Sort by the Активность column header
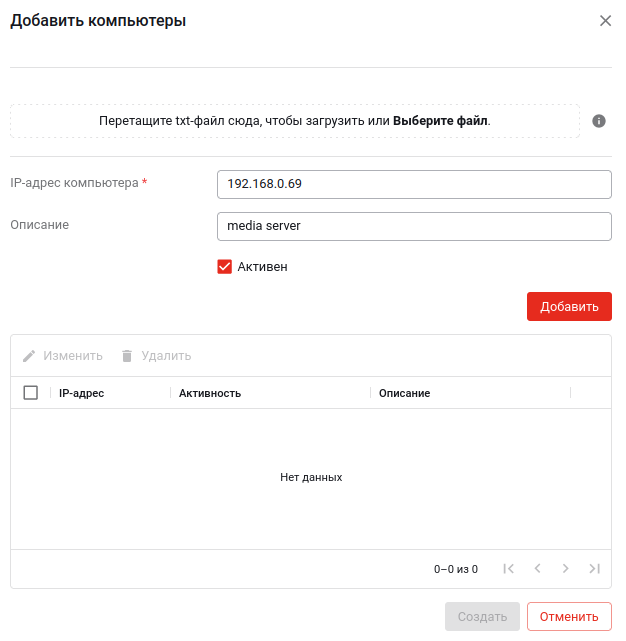 click(x=210, y=393)
